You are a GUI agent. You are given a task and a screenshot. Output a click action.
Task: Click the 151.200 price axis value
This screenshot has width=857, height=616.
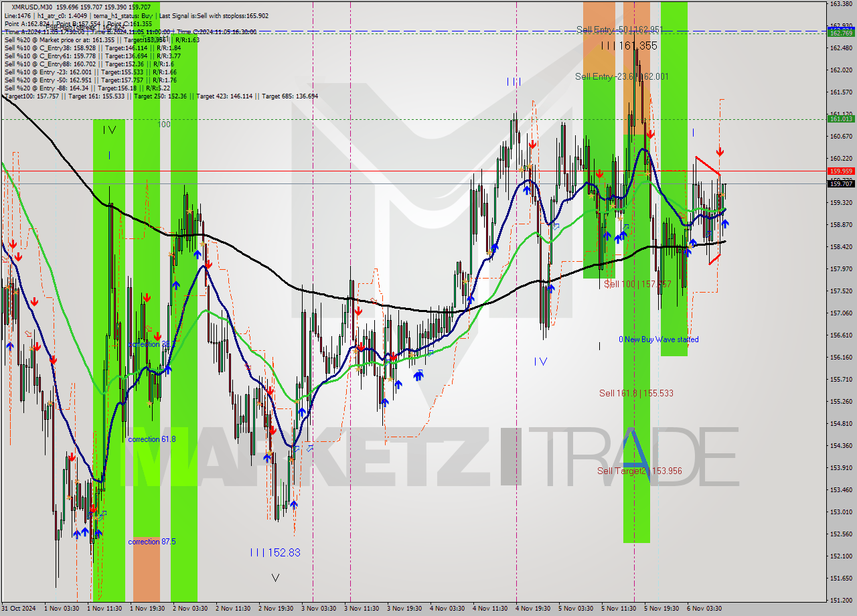tap(841, 600)
